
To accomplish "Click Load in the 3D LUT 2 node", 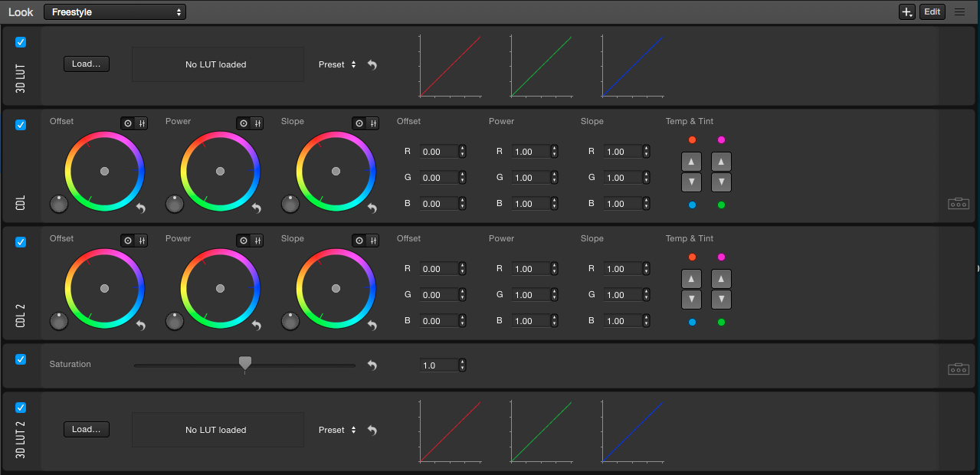I will [86, 430].
